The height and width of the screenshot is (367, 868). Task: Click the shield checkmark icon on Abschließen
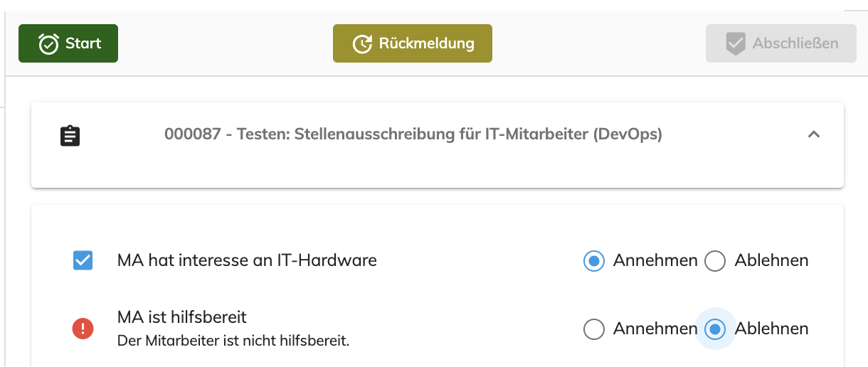pos(735,44)
